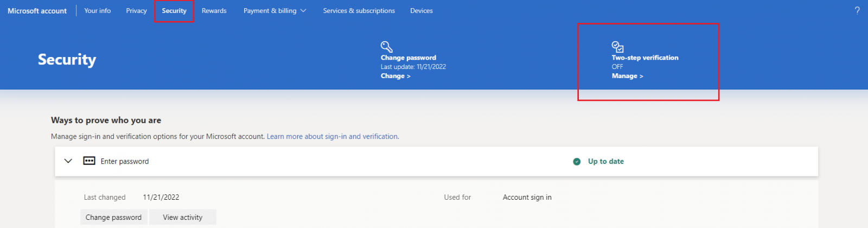Open the Privacy tab

(x=136, y=11)
